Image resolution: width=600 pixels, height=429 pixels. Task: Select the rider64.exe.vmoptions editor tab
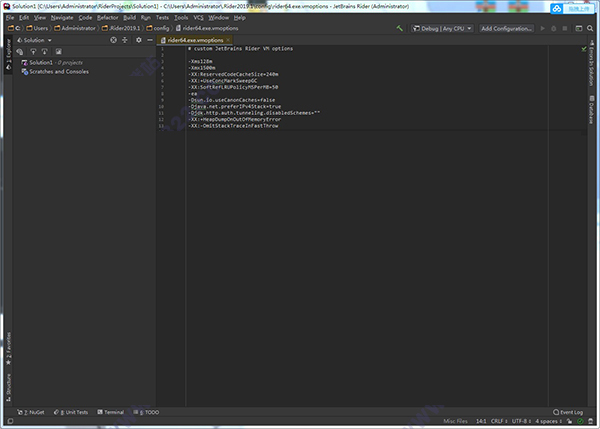point(195,40)
